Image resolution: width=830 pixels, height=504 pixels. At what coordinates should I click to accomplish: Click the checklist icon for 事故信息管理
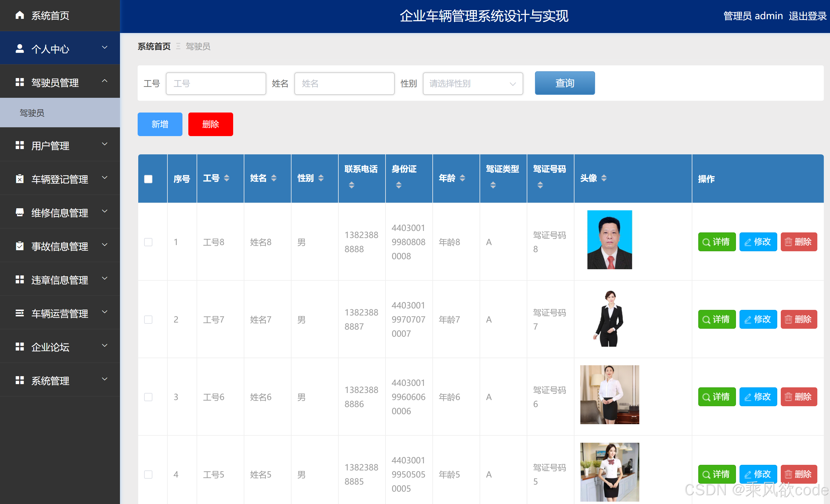coord(19,246)
